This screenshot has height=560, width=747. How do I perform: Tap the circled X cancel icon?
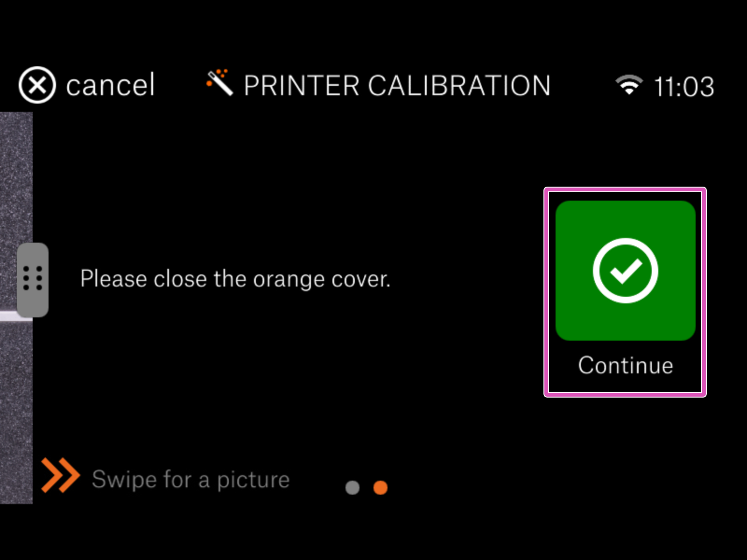click(37, 85)
